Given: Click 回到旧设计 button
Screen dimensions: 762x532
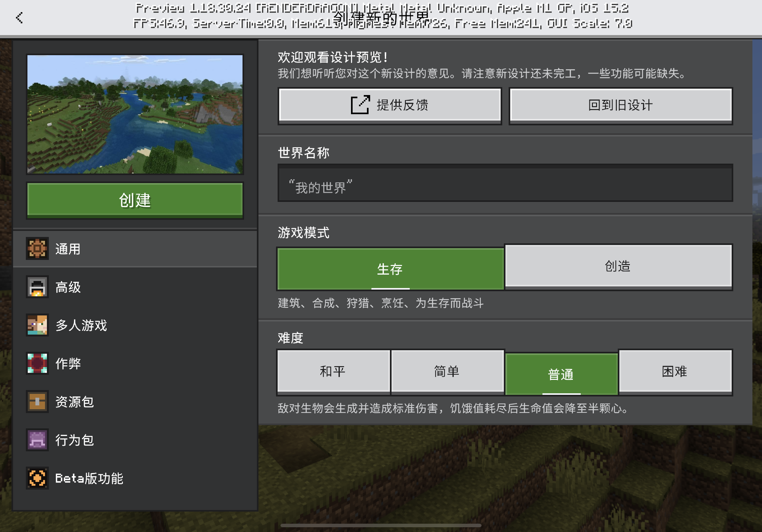Looking at the screenshot, I should [x=620, y=105].
